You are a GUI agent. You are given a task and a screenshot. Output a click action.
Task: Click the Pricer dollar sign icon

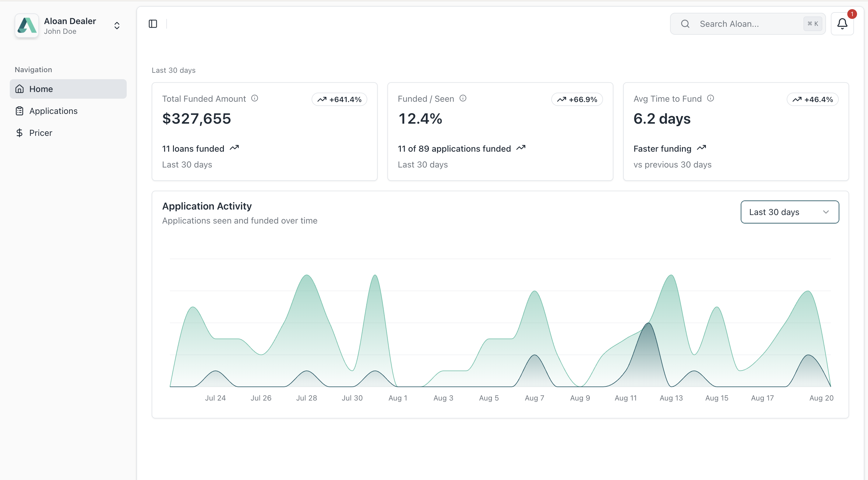(19, 133)
